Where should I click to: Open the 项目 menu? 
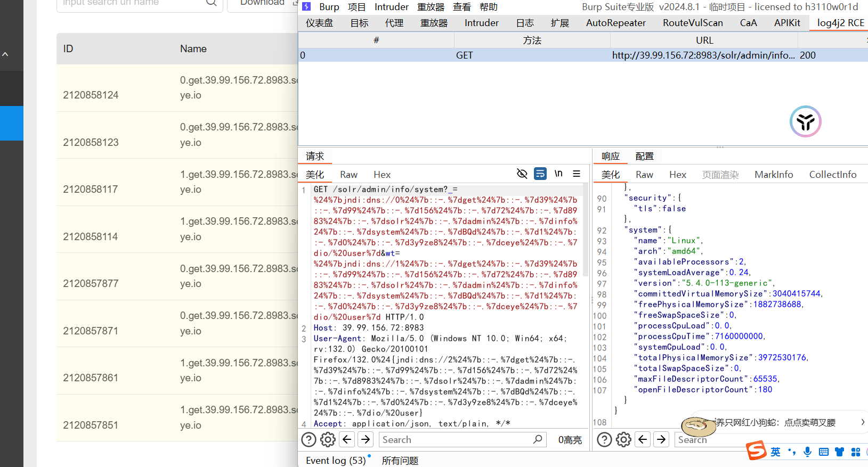[x=356, y=7]
